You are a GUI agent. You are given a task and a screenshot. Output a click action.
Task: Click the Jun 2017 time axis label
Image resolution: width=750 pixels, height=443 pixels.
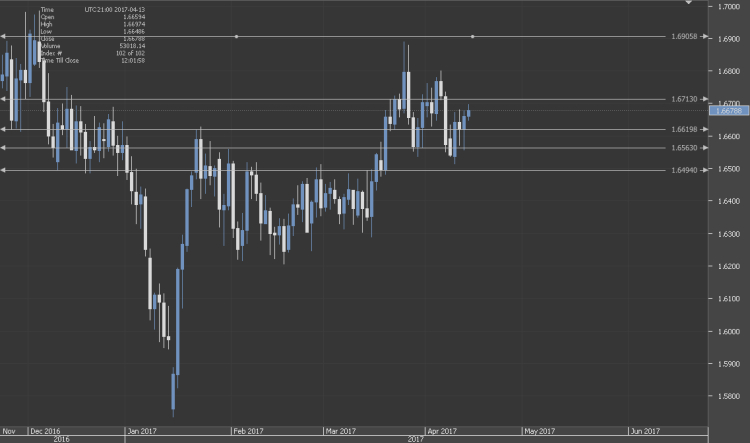[642, 431]
